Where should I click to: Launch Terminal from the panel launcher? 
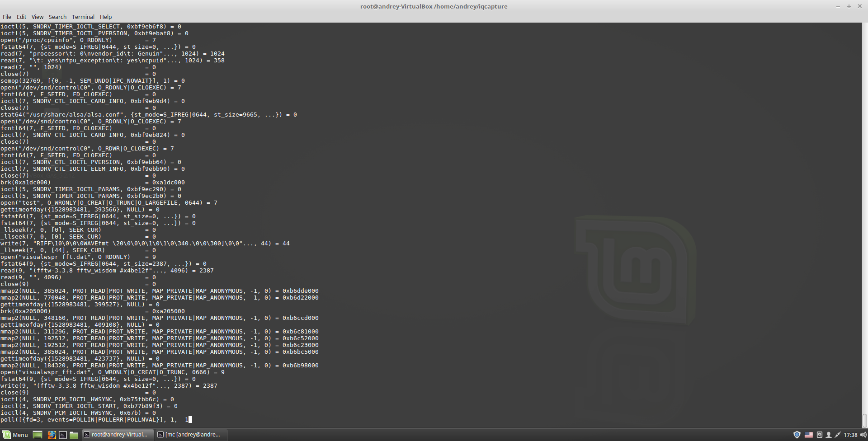click(x=63, y=435)
